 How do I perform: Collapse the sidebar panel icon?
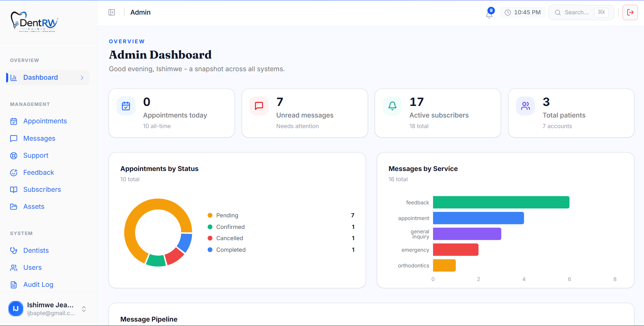[x=112, y=12]
